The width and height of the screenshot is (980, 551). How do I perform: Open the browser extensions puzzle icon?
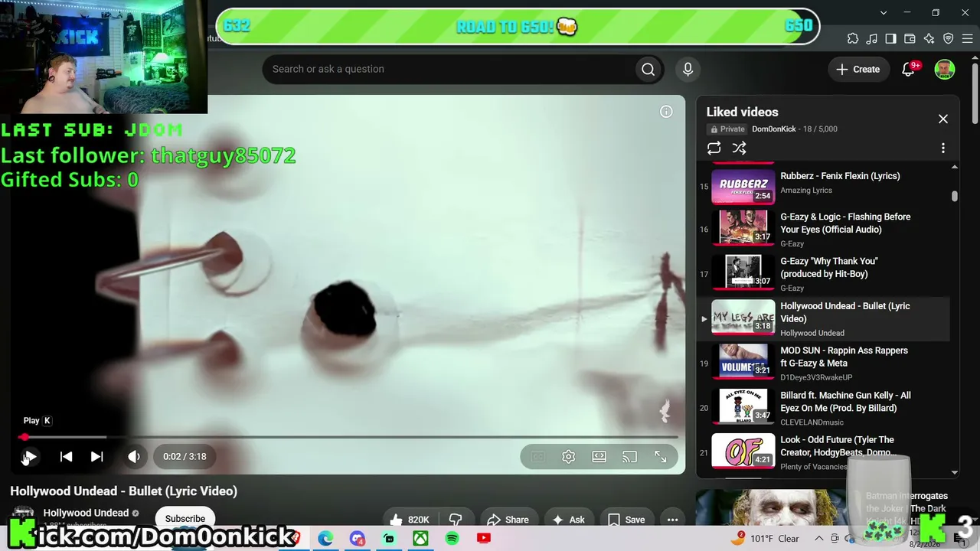point(853,39)
